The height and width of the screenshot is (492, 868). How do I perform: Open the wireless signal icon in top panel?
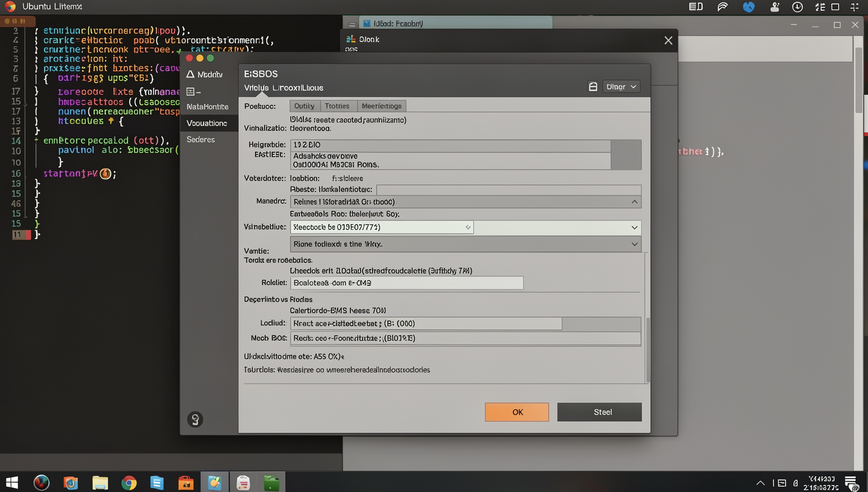[722, 7]
